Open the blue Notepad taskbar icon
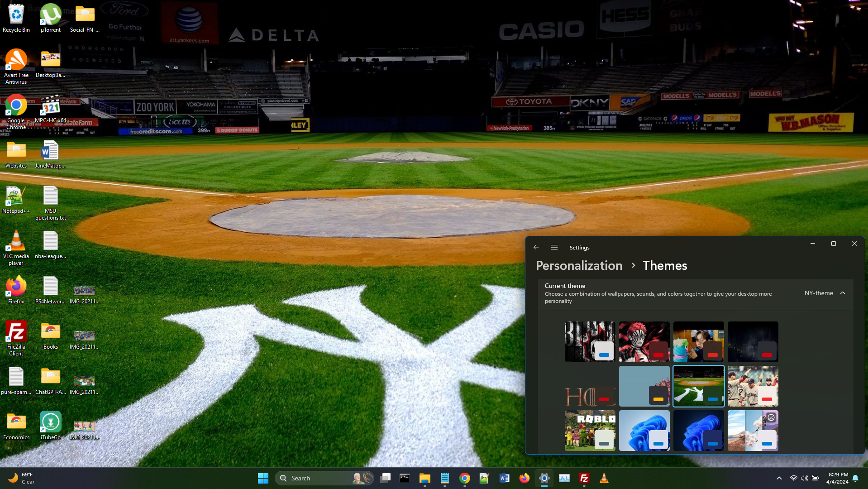Image resolution: width=868 pixels, height=489 pixels. click(x=444, y=478)
